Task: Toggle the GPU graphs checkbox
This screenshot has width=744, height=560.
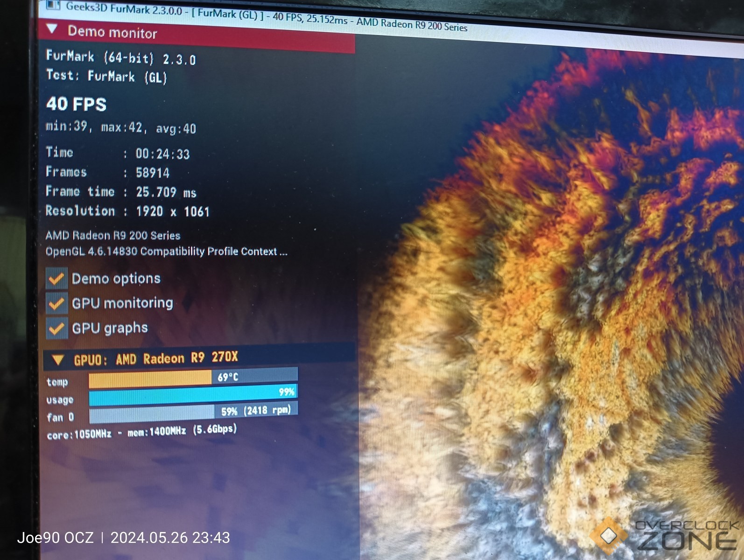Action: 56,329
